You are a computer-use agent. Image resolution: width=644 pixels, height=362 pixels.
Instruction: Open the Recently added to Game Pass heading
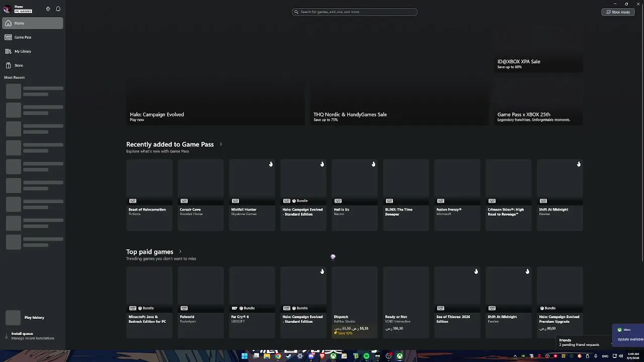170,144
